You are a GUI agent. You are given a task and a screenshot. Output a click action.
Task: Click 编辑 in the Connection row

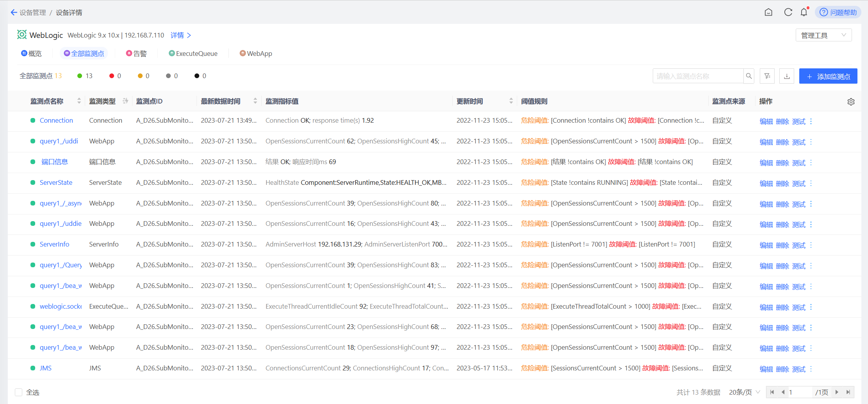pyautogui.click(x=766, y=122)
